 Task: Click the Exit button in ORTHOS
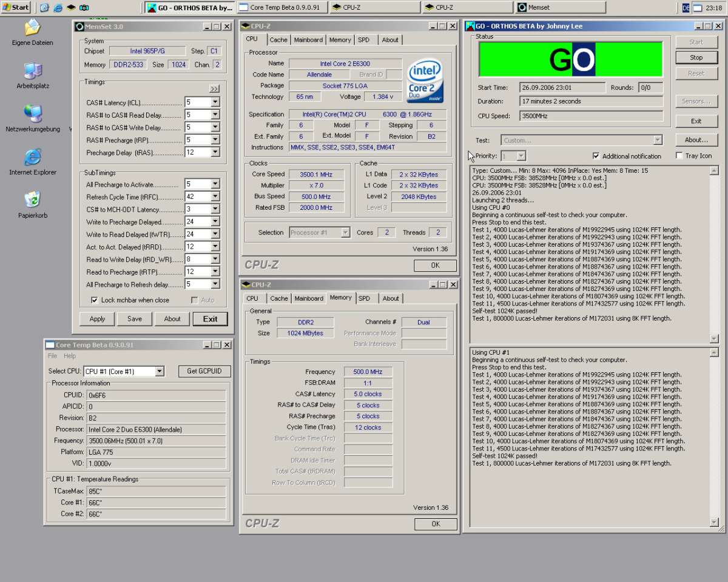click(x=696, y=121)
